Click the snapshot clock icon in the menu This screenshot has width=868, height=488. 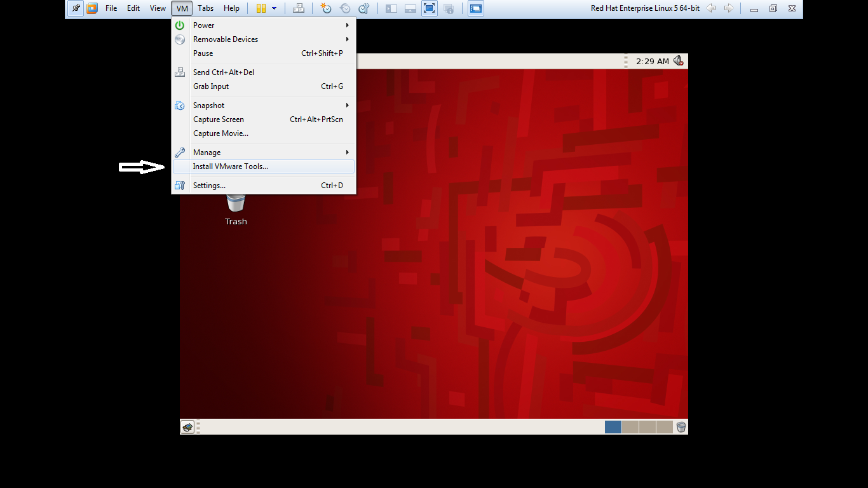click(180, 105)
